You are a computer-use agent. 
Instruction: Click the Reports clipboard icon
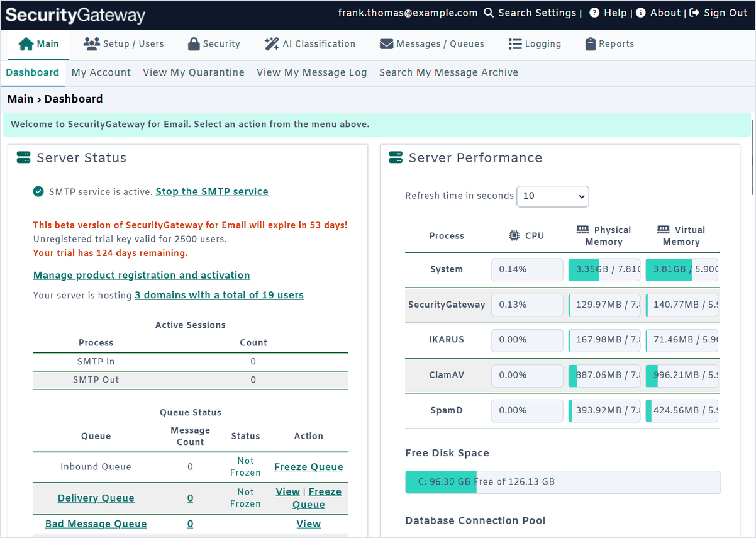pos(590,44)
